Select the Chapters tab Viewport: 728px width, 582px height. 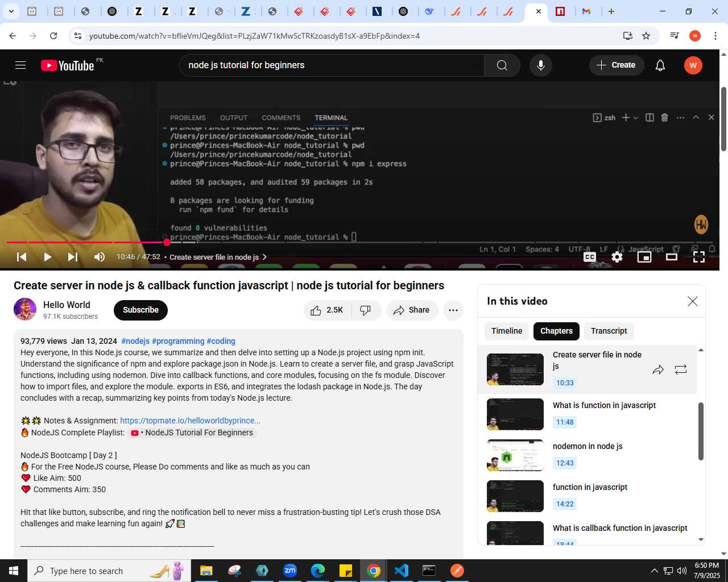point(556,331)
